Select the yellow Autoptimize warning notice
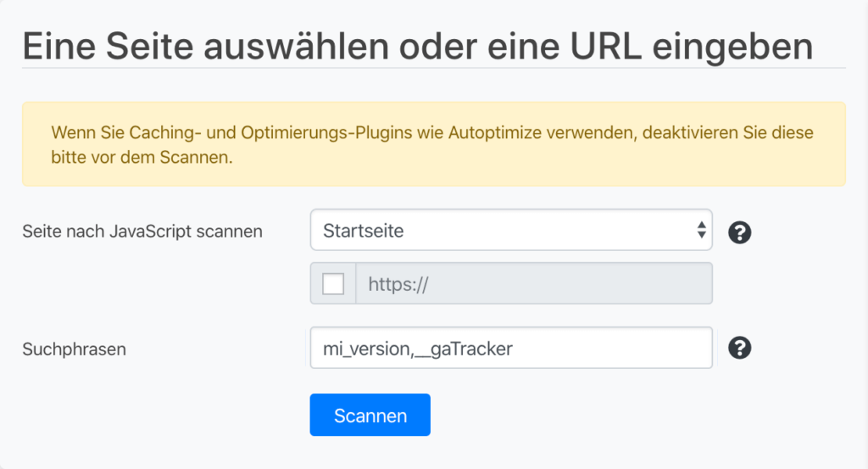Viewport: 868px width, 469px height. [x=434, y=144]
